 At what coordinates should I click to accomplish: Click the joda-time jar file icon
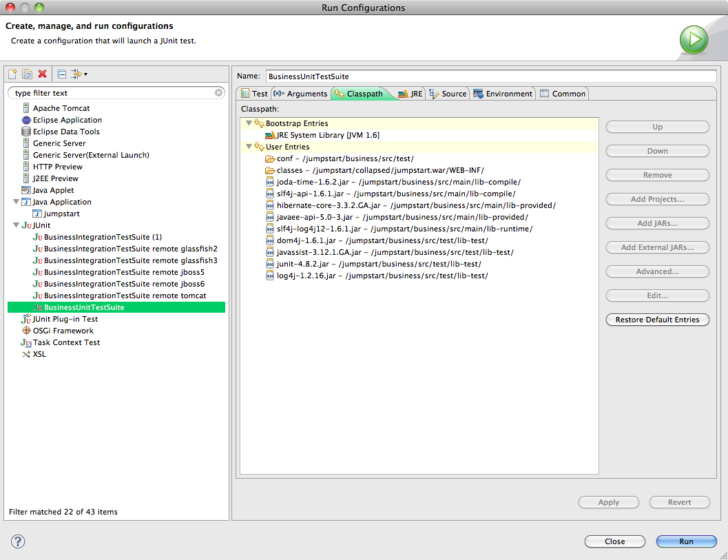270,182
